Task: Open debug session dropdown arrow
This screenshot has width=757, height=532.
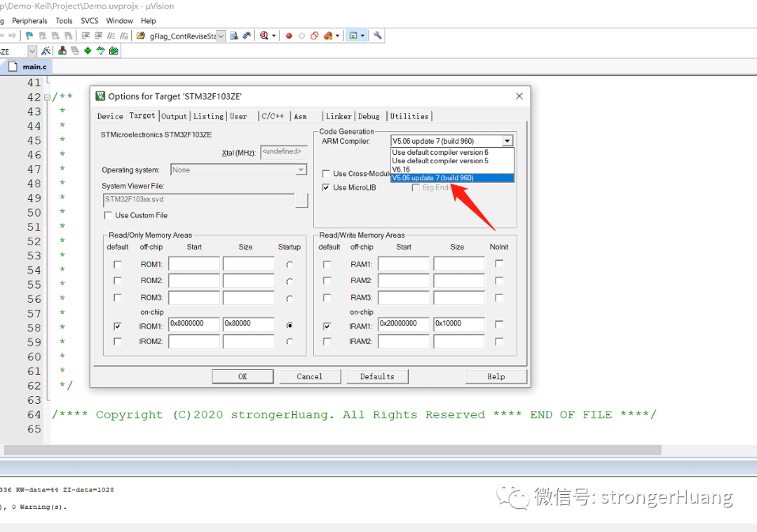Action: [274, 36]
